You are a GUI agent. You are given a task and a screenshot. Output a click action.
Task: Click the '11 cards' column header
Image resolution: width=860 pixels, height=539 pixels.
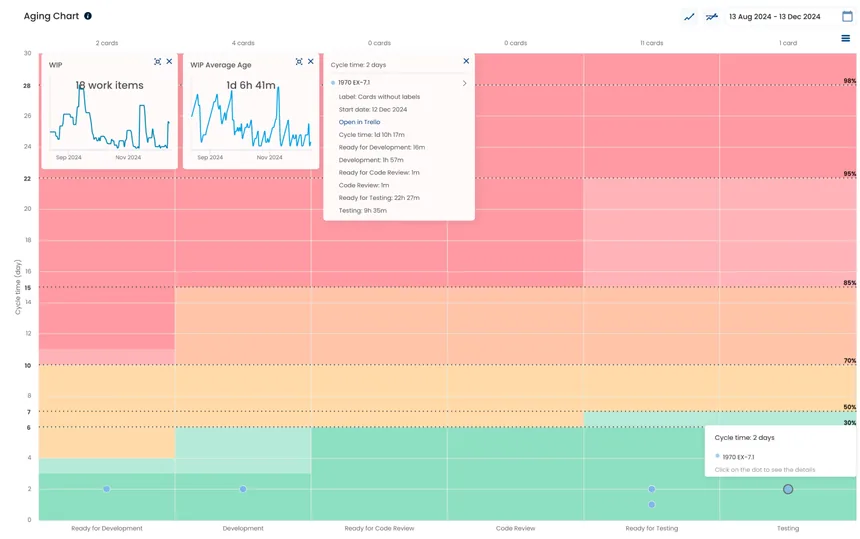coord(652,43)
